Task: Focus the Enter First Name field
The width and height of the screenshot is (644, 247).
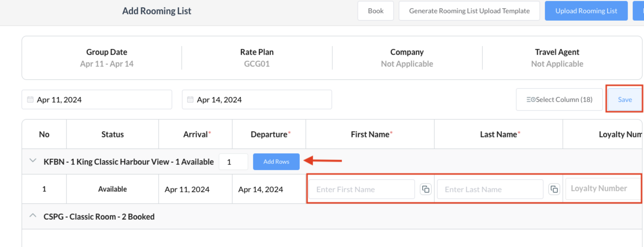Action: click(x=361, y=189)
